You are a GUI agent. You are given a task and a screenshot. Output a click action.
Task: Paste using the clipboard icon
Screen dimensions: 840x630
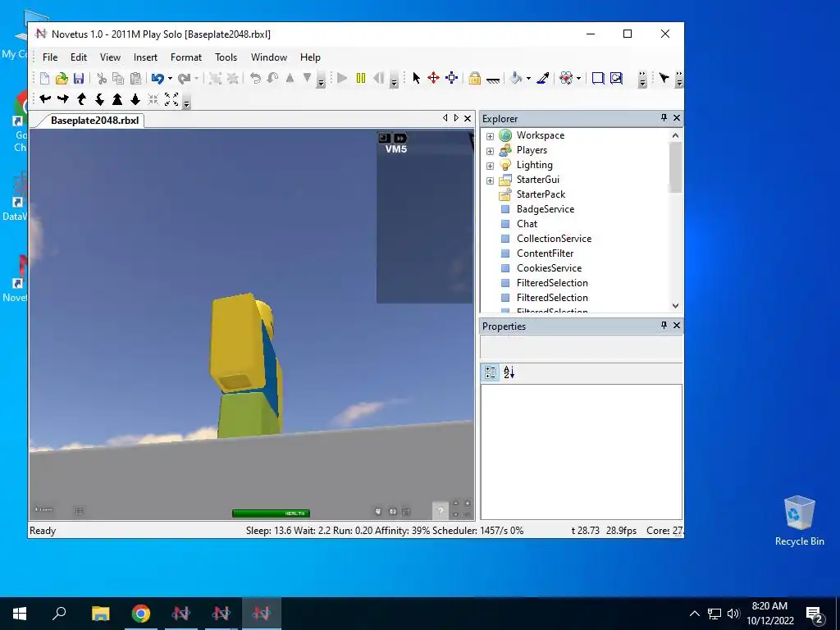(136, 78)
